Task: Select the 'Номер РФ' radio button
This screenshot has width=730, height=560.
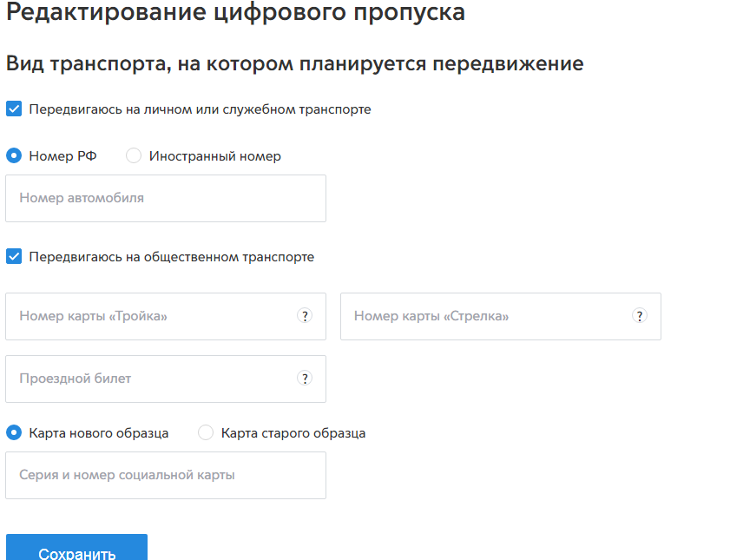Action: pos(14,156)
